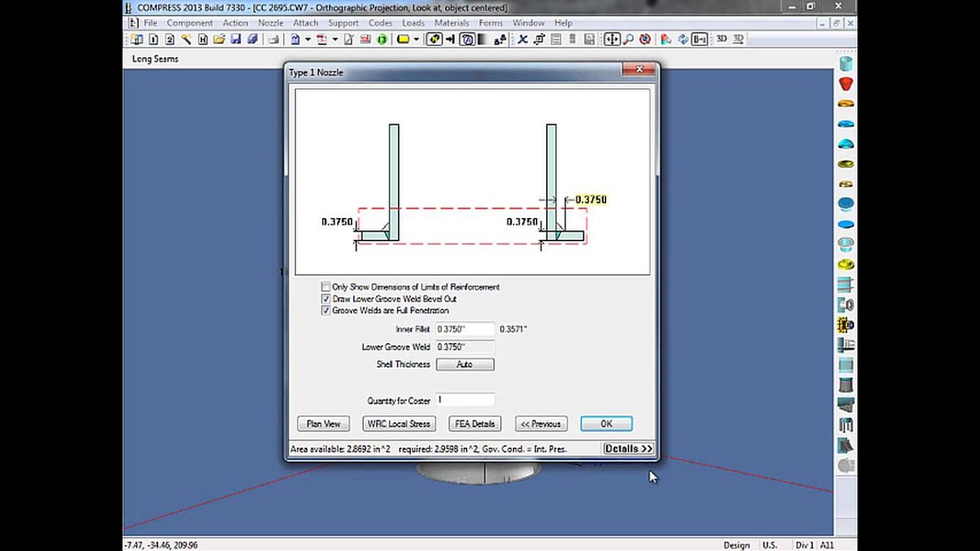Click the U.S. units status entry
Viewport: 980px width, 551px height.
coord(769,545)
